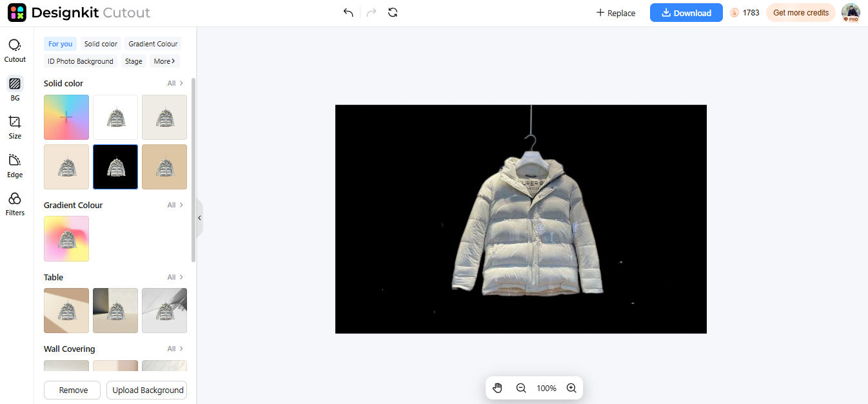Reset the image with refresh icon
The image size is (868, 404).
393,13
